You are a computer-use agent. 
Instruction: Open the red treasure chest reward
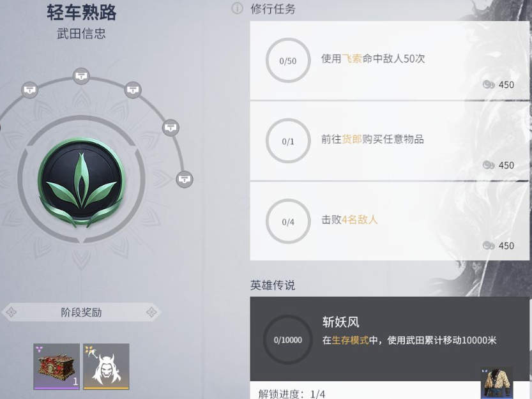pyautogui.click(x=57, y=366)
